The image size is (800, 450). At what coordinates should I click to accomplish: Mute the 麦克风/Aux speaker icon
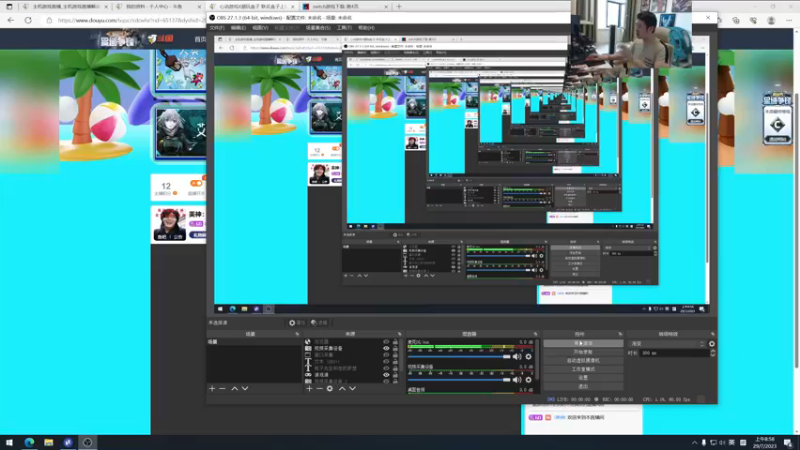click(x=517, y=357)
